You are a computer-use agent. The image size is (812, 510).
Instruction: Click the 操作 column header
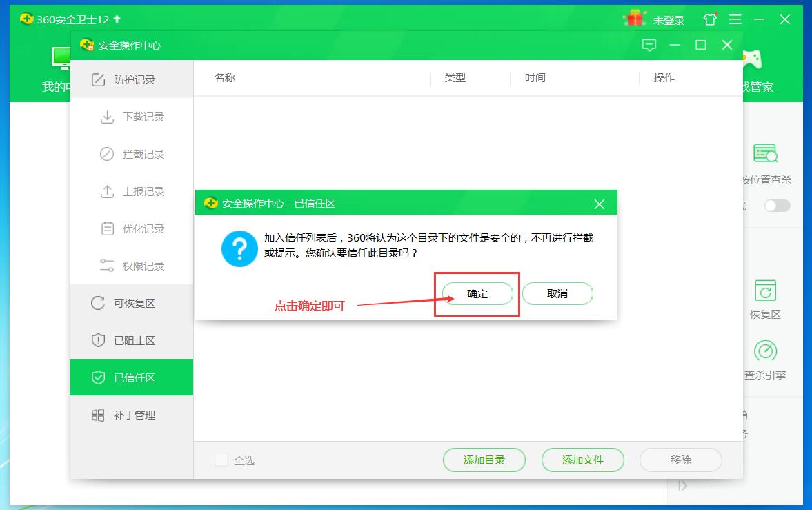664,78
